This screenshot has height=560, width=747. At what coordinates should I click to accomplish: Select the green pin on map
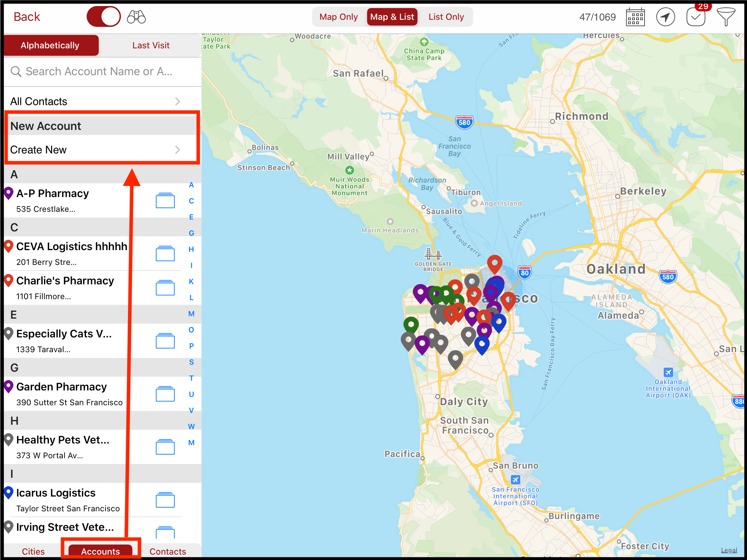pyautogui.click(x=411, y=325)
